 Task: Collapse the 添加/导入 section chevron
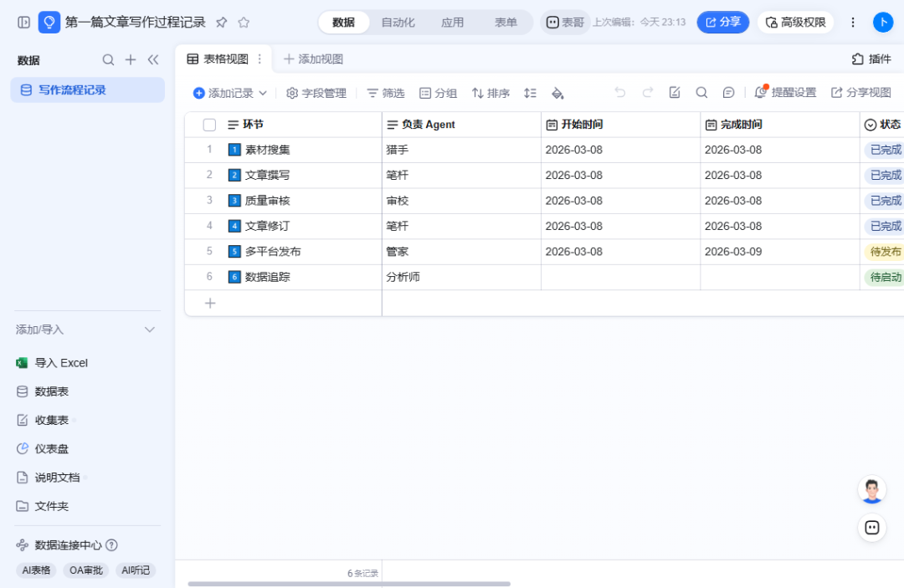(x=150, y=330)
